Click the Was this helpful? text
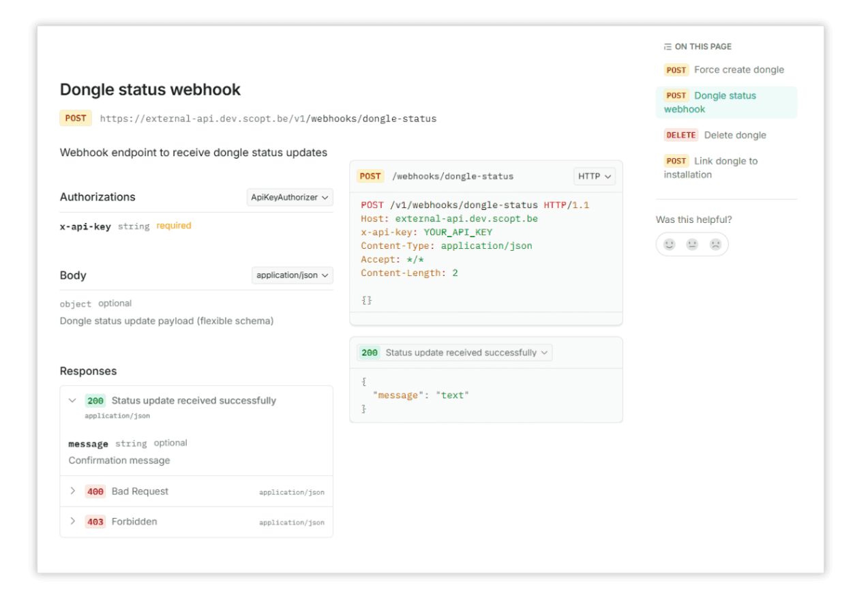This screenshot has height=604, width=868. point(694,220)
